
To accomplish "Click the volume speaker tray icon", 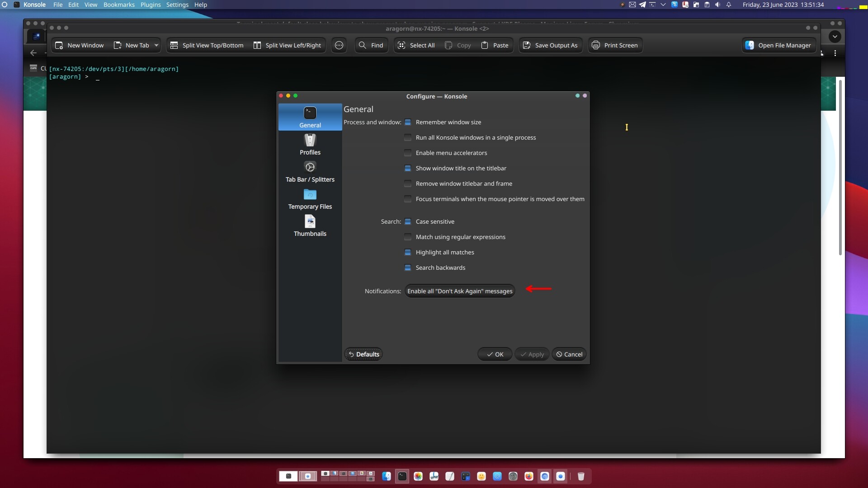I will [x=718, y=5].
